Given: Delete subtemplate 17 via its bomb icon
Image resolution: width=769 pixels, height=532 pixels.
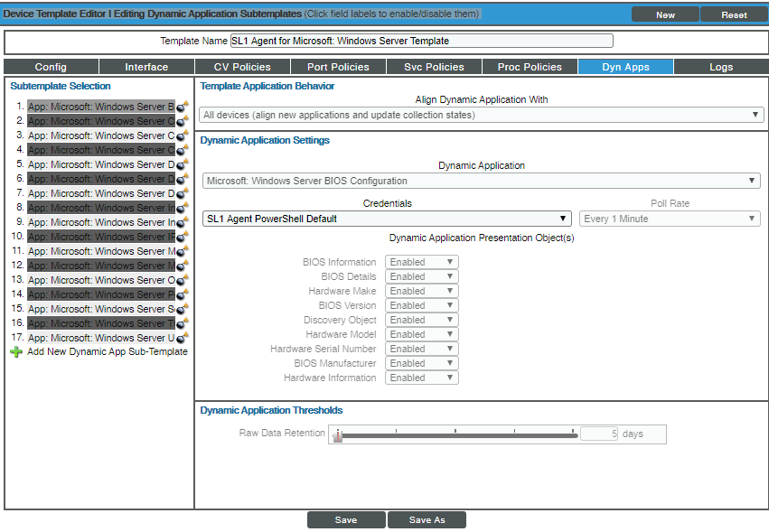Looking at the screenshot, I should tap(182, 338).
